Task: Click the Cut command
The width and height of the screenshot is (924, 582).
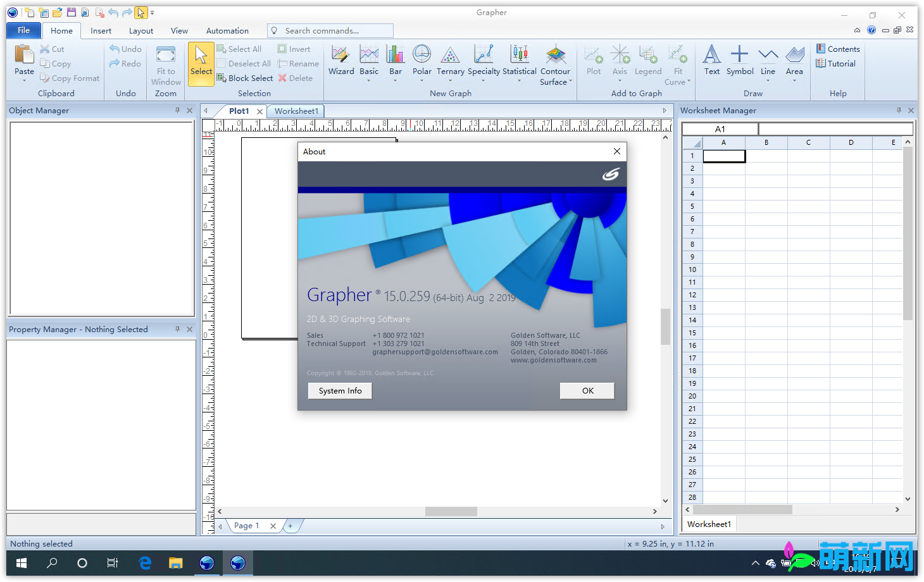Action: [x=52, y=49]
